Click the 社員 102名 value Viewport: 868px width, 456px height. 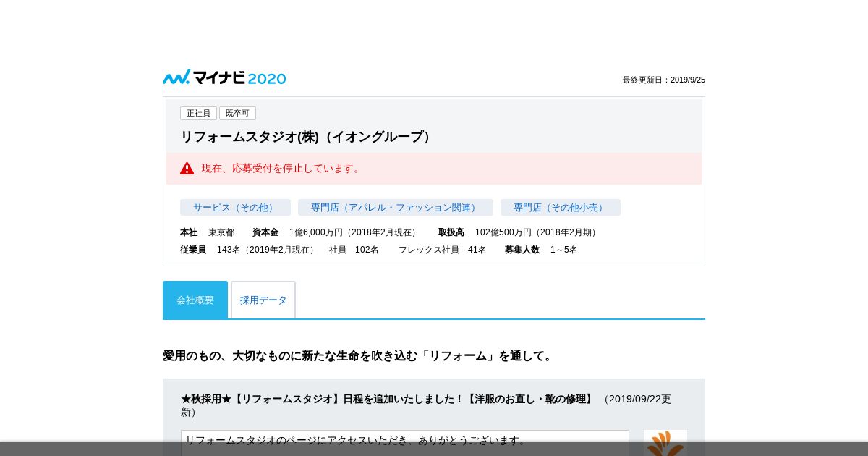(354, 250)
